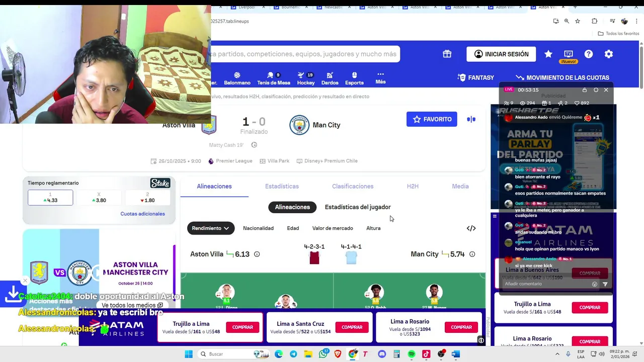Viewport: 644px width, 362px height.
Task: Click the football icon beside Matty Cash 19'
Action: tap(254, 145)
